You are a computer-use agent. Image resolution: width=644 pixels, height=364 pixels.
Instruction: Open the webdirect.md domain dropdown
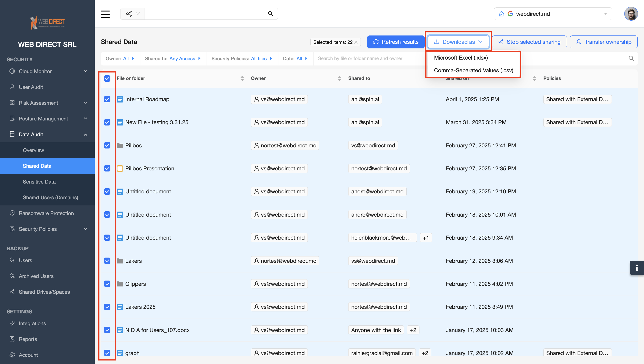point(605,14)
